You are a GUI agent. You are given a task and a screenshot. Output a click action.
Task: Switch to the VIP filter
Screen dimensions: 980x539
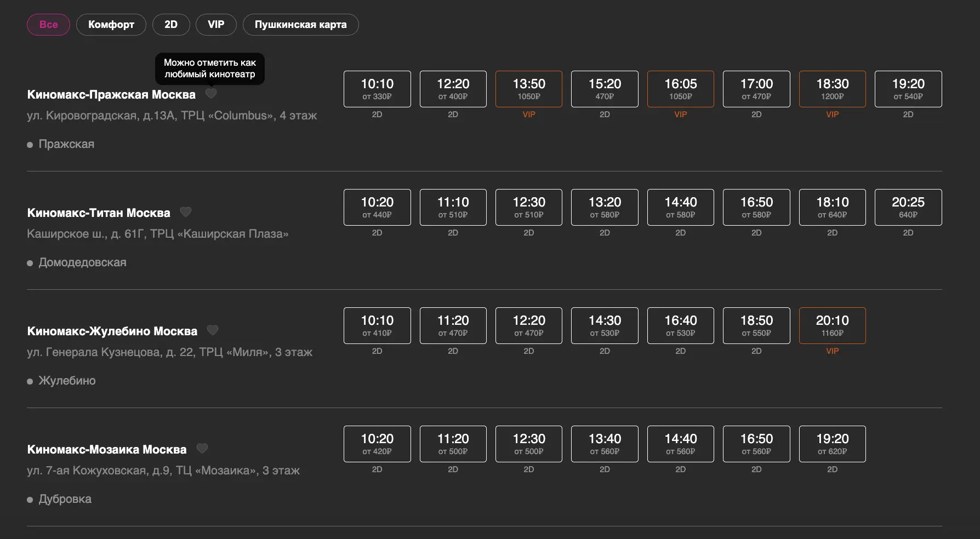point(216,25)
